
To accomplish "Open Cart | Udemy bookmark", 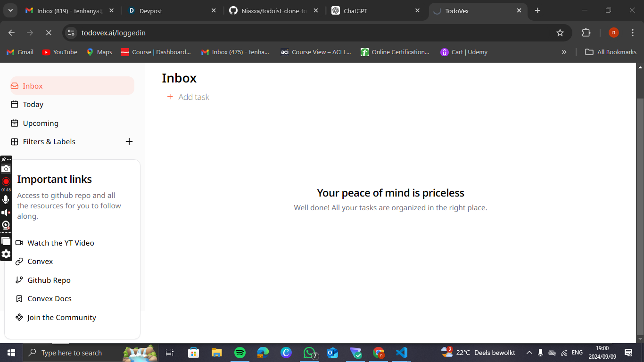I will point(464,52).
